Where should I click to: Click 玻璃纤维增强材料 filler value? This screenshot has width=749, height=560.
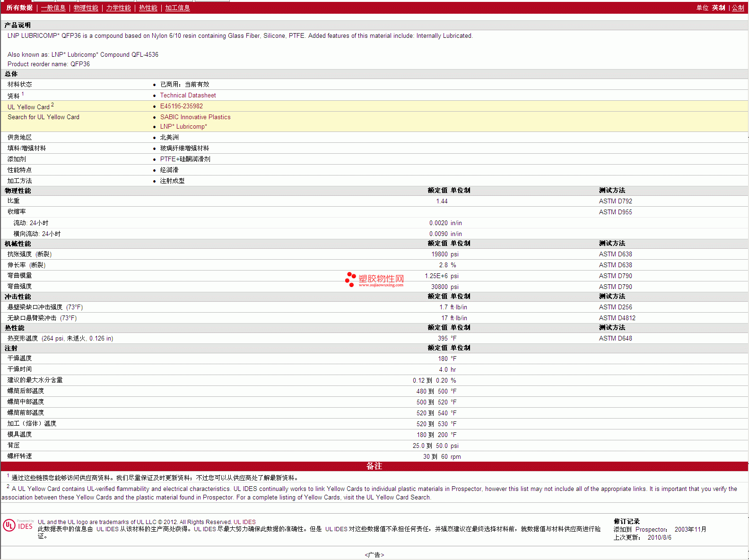click(184, 149)
